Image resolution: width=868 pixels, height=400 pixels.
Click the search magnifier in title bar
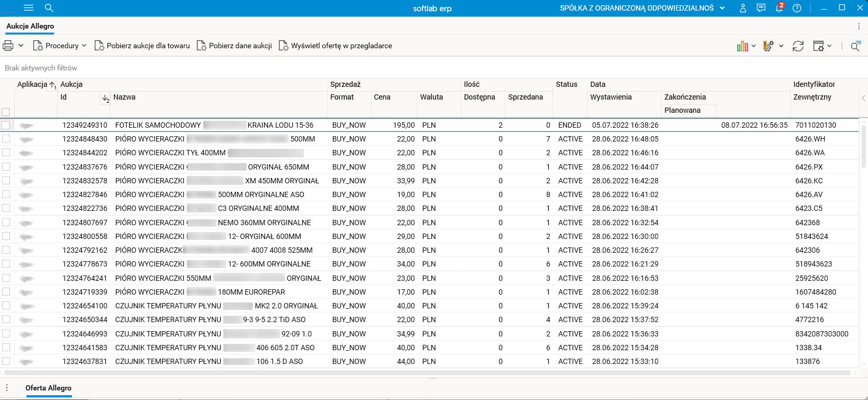[49, 8]
